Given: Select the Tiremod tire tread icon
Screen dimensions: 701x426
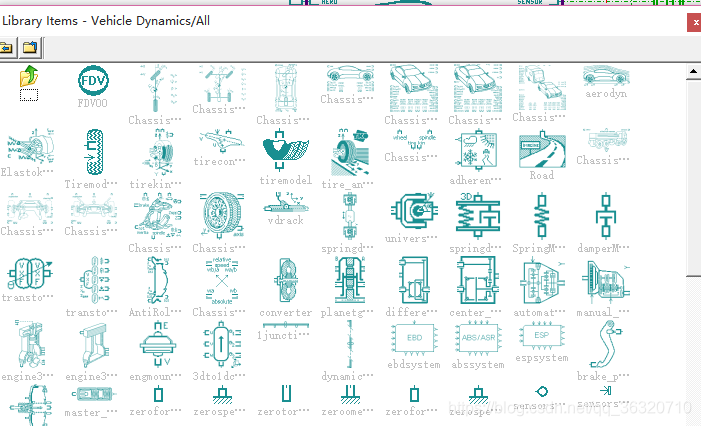Looking at the screenshot, I should coord(94,152).
